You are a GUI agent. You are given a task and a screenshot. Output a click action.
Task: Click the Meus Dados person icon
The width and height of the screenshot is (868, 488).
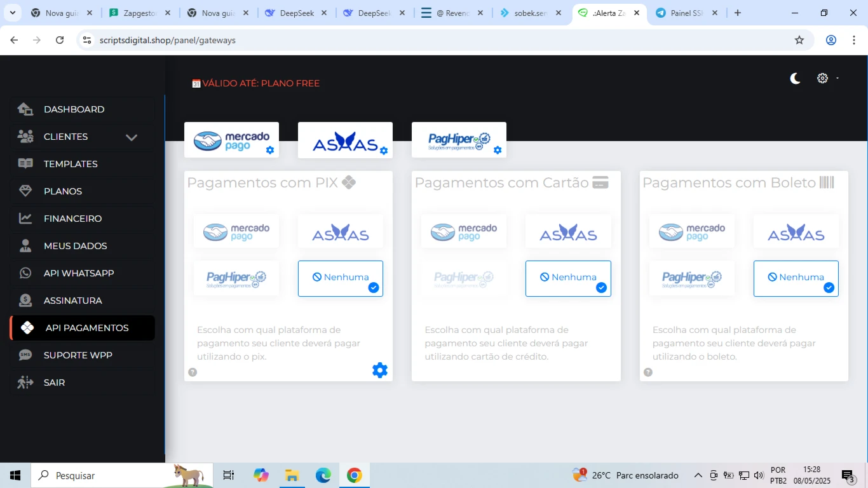pos(25,246)
